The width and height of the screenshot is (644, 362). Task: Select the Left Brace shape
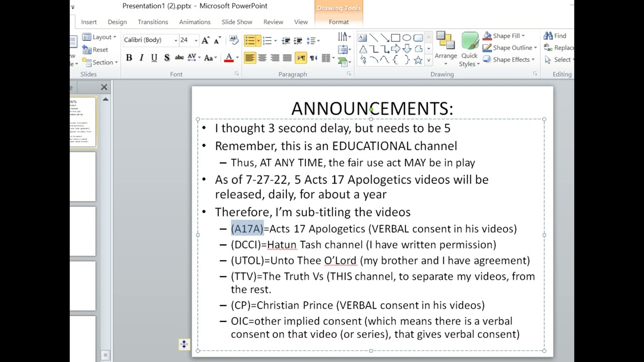pos(395,60)
